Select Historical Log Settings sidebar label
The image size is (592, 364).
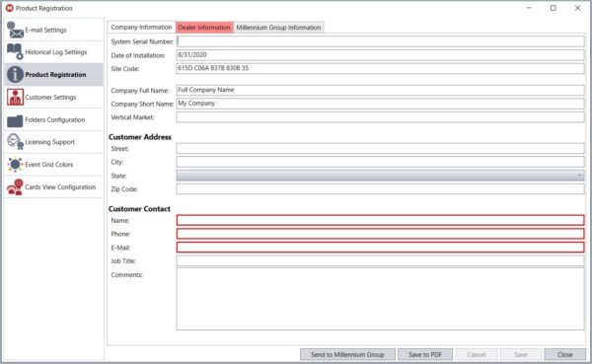56,52
